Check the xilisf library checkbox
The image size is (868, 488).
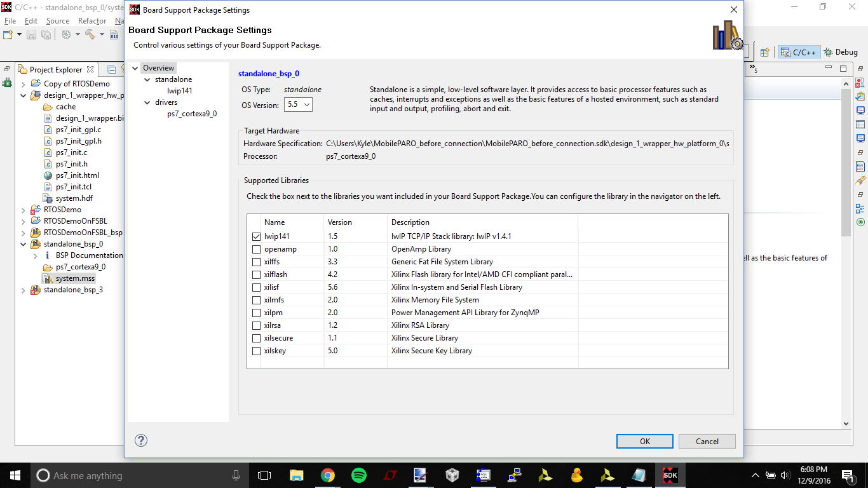pyautogui.click(x=257, y=287)
